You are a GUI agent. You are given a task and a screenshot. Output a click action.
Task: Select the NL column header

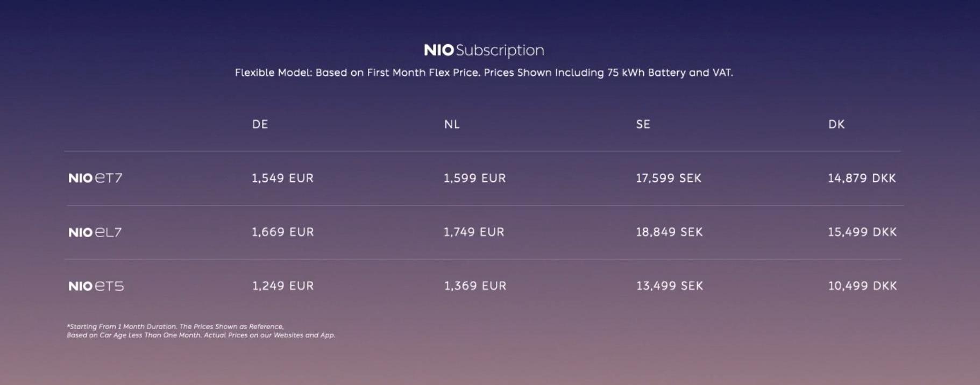tap(452, 124)
